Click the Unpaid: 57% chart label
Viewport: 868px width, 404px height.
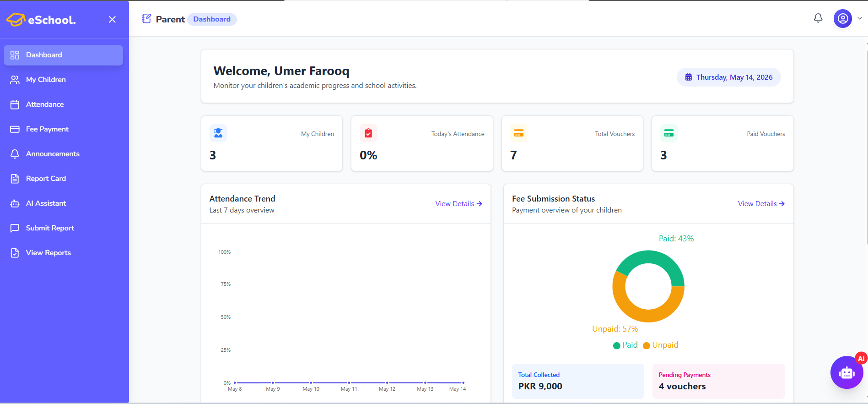coord(615,329)
